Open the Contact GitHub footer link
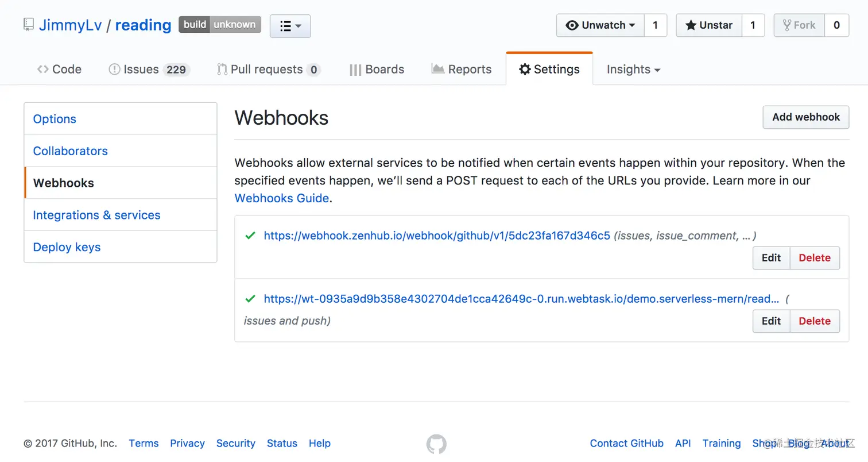868x462 pixels. coord(627,444)
